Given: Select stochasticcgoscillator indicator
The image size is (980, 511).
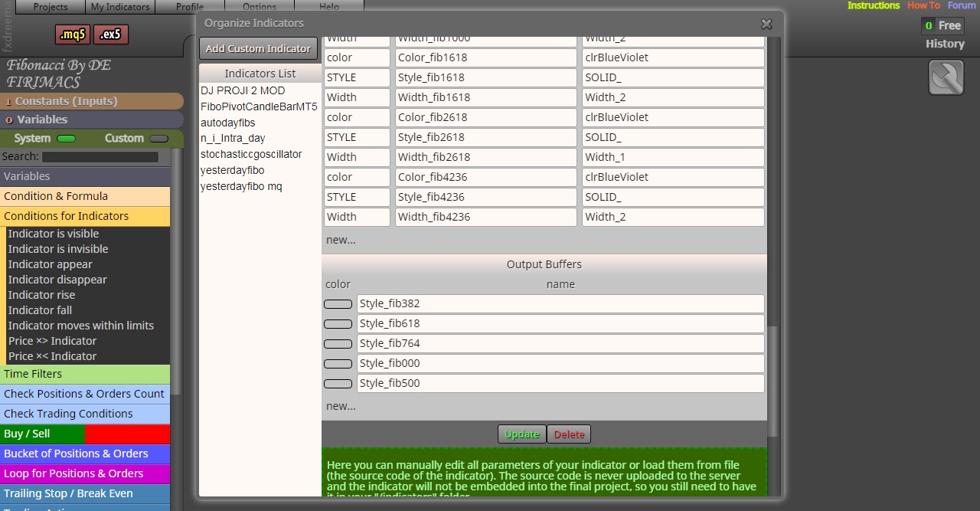Looking at the screenshot, I should pyautogui.click(x=251, y=154).
